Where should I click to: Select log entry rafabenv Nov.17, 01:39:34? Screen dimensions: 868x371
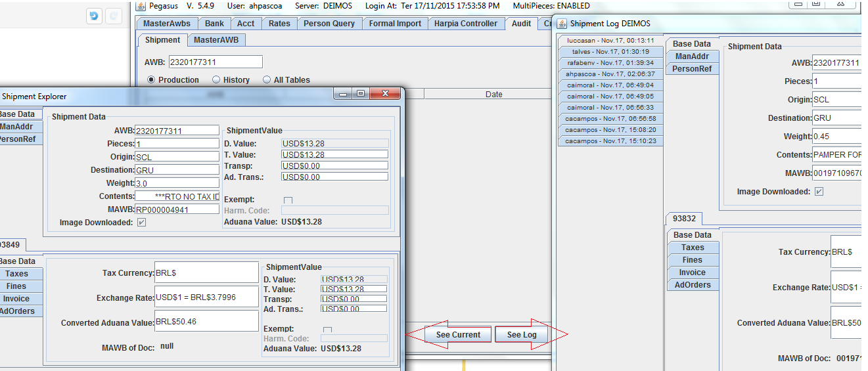point(610,63)
